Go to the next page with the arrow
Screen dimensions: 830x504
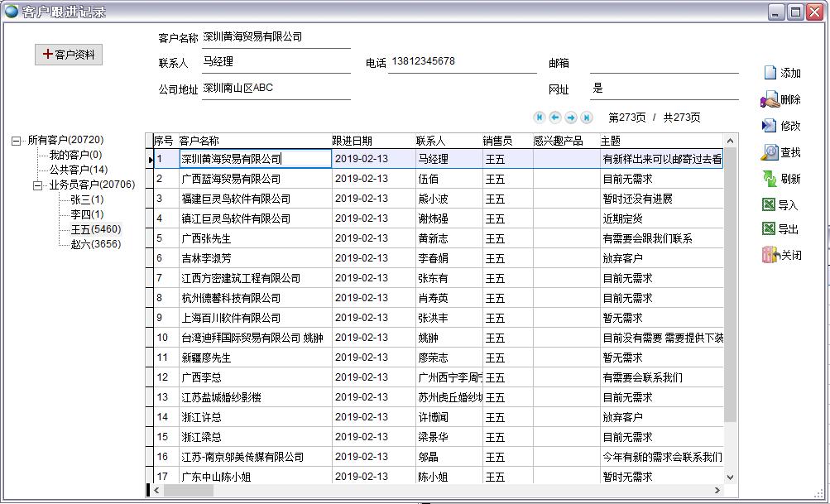point(571,118)
